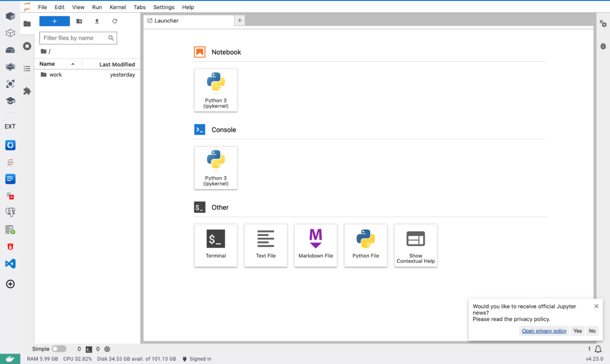The image size is (610, 364).
Task: Open the property inspector gear panel
Action: (603, 24)
